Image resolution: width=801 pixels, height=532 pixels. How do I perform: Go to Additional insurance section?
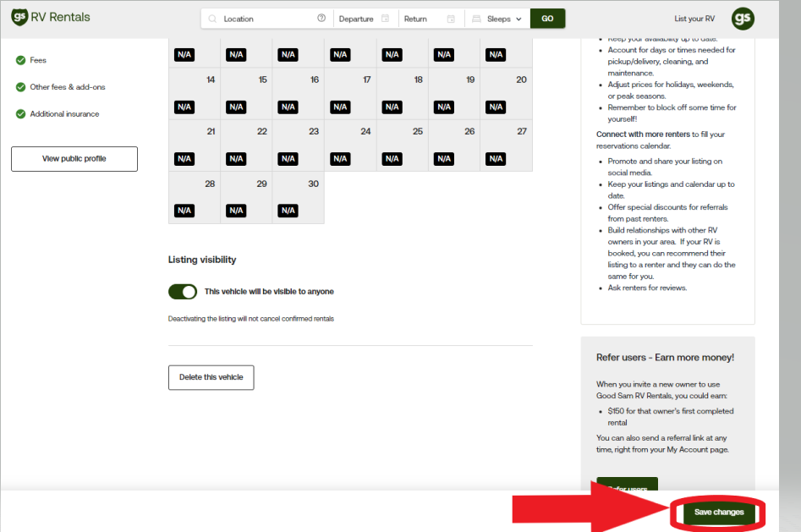[64, 114]
